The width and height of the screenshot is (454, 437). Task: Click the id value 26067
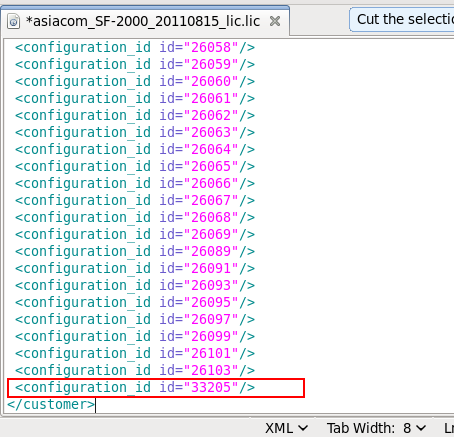pos(211,200)
